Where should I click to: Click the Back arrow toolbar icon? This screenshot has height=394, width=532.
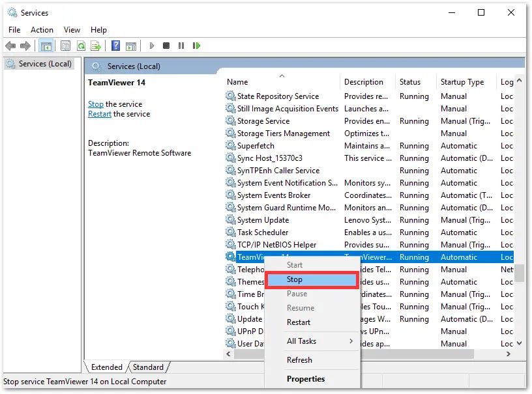point(10,46)
